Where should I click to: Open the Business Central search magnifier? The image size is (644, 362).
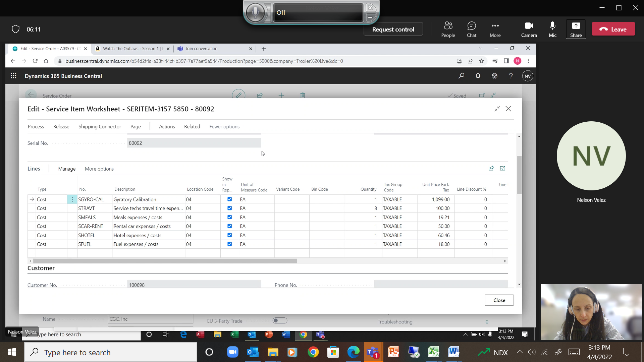[x=462, y=76]
